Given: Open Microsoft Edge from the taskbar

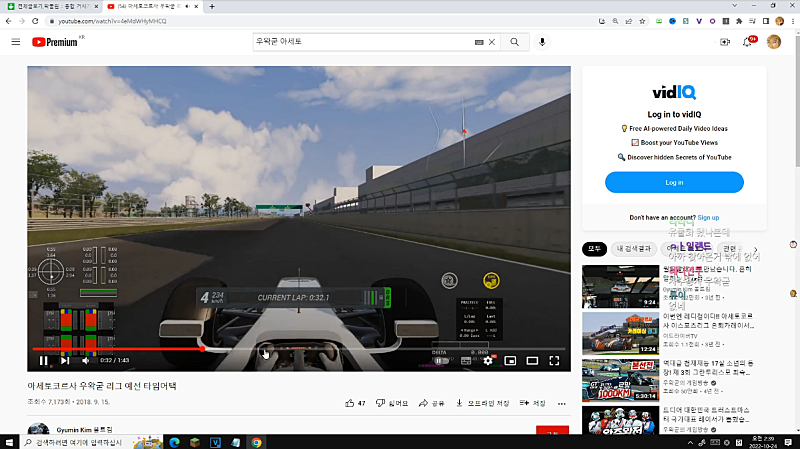Looking at the screenshot, I should [174, 442].
